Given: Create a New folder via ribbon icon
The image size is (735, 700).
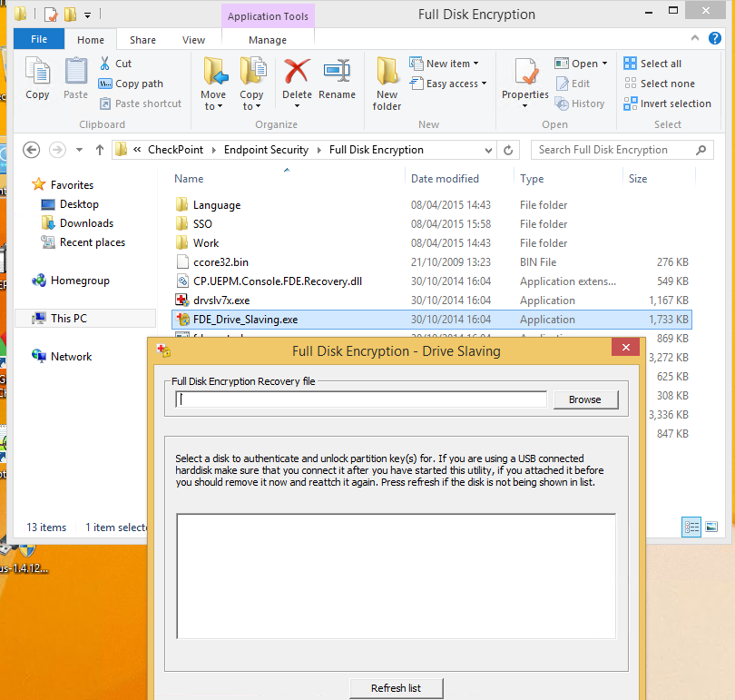Looking at the screenshot, I should pos(387,82).
